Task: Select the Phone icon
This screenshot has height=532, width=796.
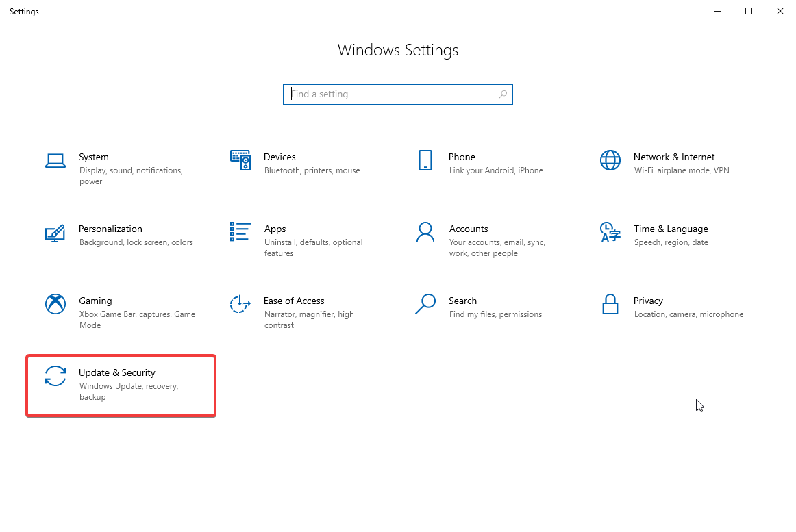Action: (425, 160)
